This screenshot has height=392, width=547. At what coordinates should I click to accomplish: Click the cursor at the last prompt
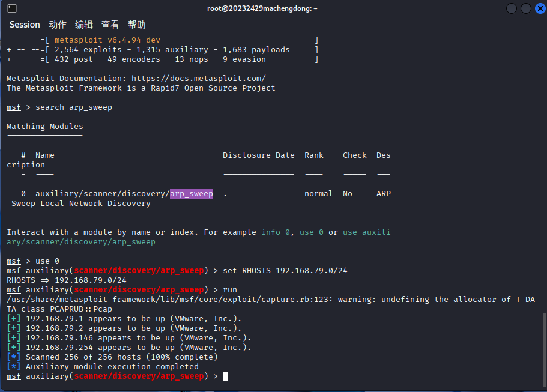(225, 376)
